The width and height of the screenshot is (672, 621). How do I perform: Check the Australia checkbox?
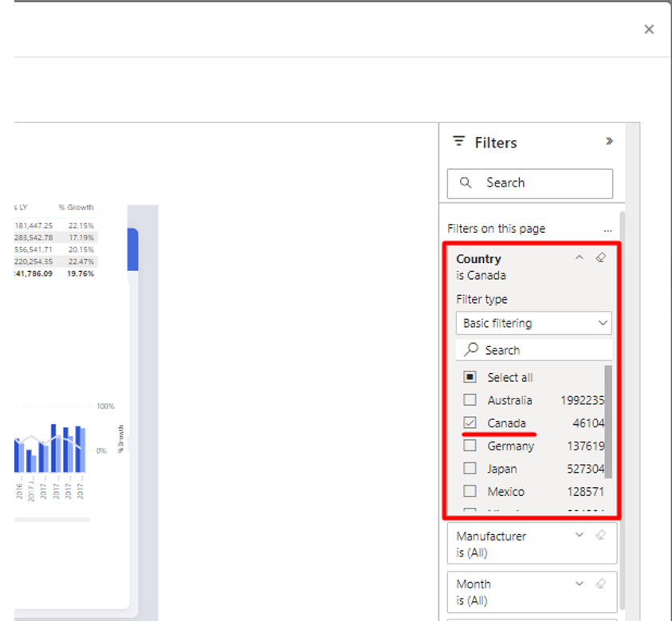(x=470, y=400)
